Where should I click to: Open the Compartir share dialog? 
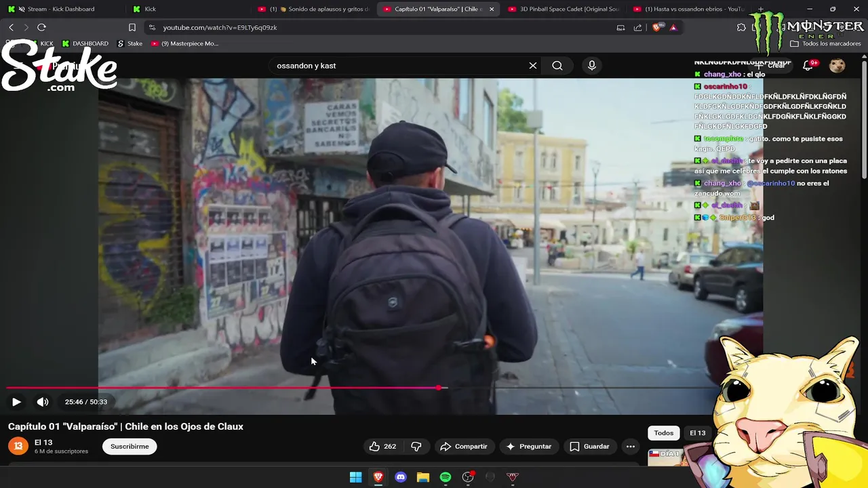pos(464,446)
